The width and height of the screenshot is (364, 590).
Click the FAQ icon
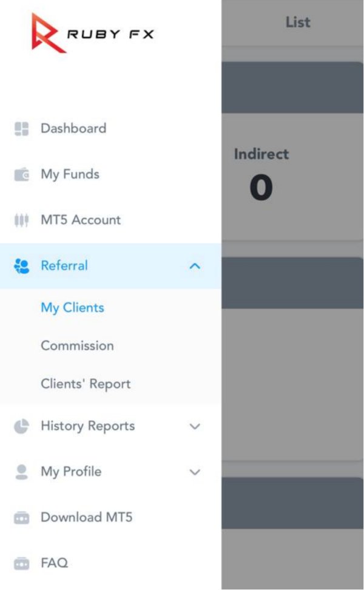[x=22, y=563]
